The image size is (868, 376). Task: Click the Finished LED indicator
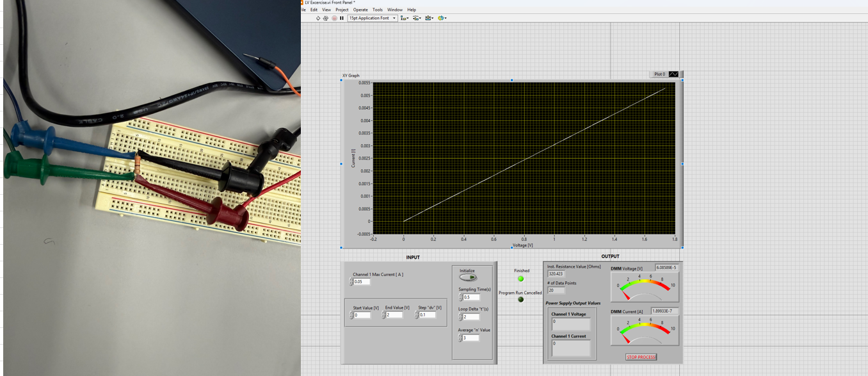(x=520, y=279)
